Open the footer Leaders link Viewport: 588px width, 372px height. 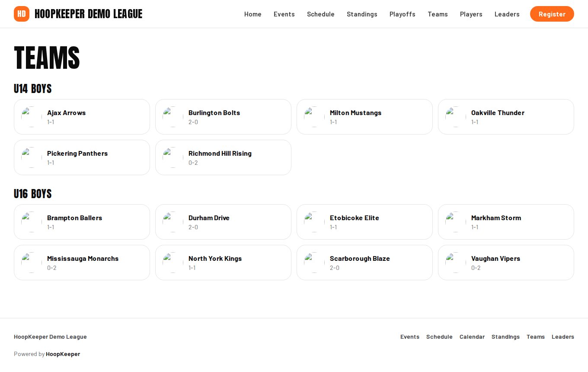(x=563, y=337)
